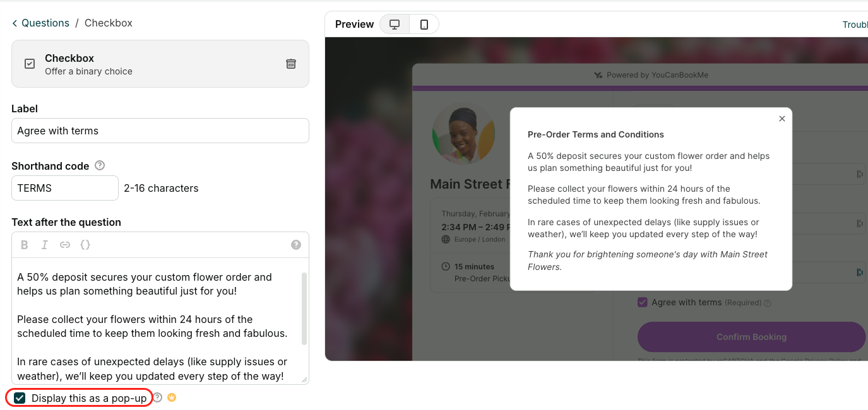The height and width of the screenshot is (410, 868).
Task: Click the 'Europe / London' timezone text
Action: point(480,240)
